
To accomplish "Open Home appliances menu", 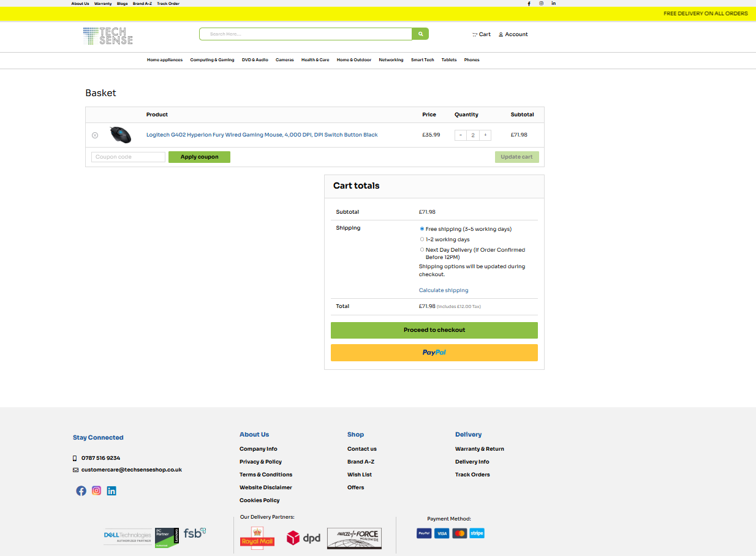I will [x=165, y=60].
